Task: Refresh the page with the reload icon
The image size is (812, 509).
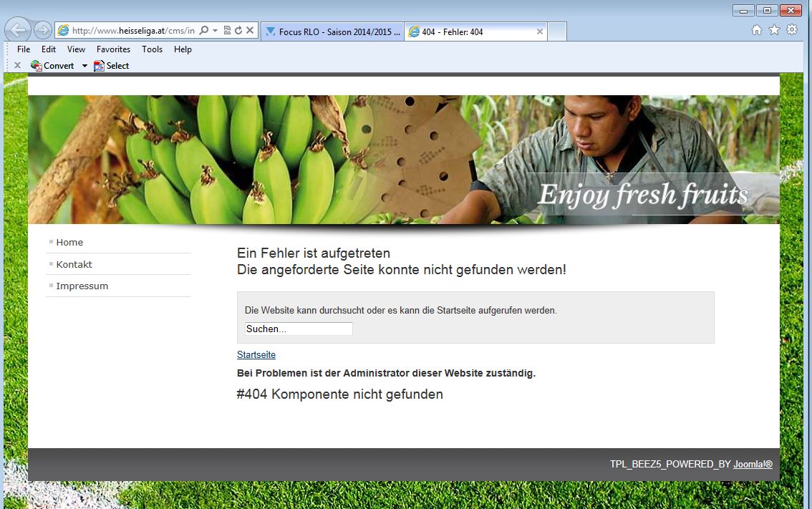Action: [x=238, y=31]
